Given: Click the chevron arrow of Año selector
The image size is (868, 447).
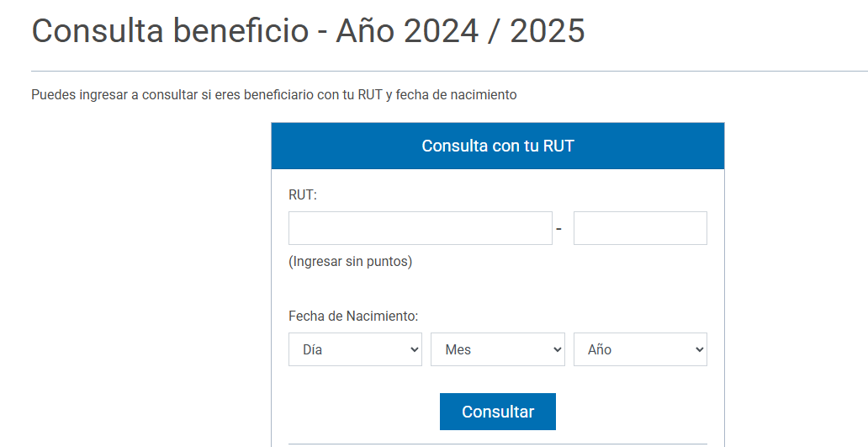Looking at the screenshot, I should coord(699,349).
